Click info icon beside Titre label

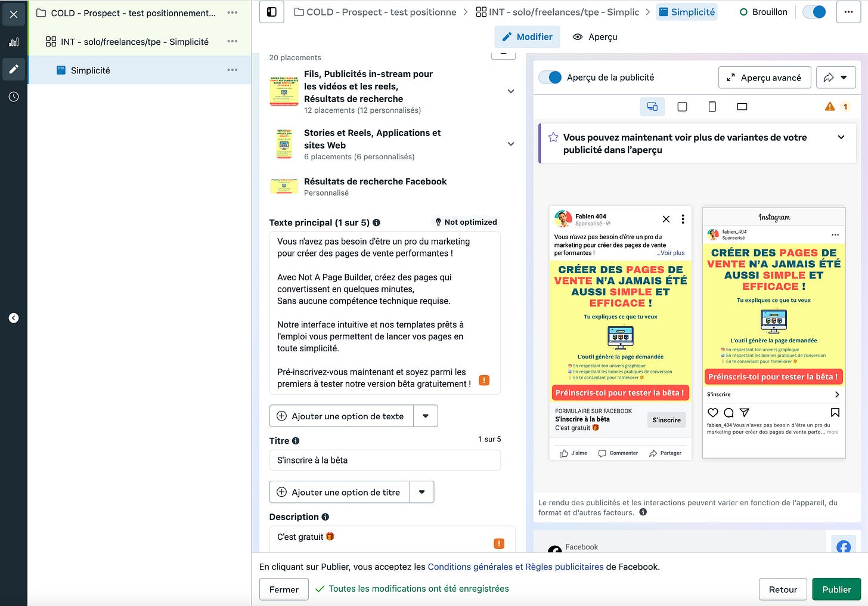point(296,441)
